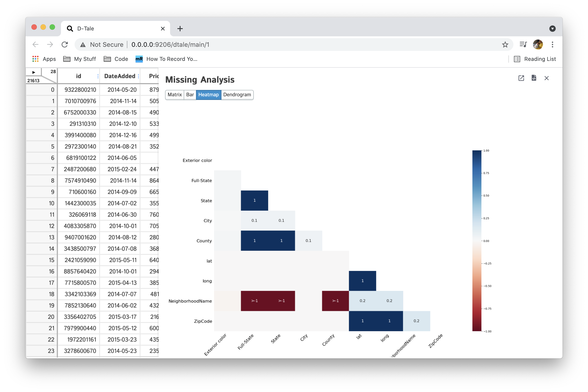Switch to the Bar view

point(190,95)
